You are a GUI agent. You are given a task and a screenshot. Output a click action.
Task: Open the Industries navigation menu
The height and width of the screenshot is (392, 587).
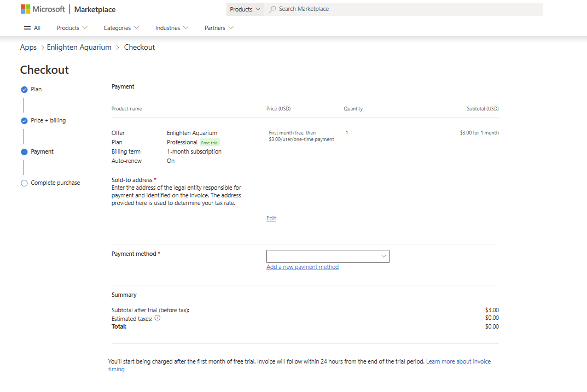pyautogui.click(x=171, y=28)
